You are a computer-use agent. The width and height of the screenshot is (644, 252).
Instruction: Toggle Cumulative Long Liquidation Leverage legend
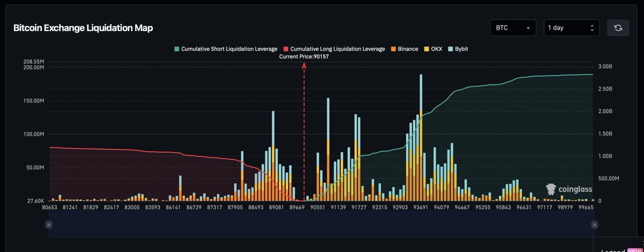point(334,49)
